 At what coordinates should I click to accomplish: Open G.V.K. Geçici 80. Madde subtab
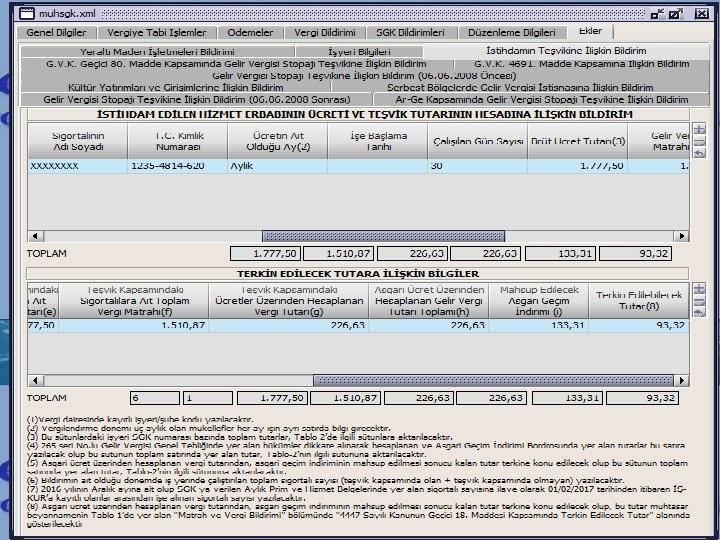(236, 64)
